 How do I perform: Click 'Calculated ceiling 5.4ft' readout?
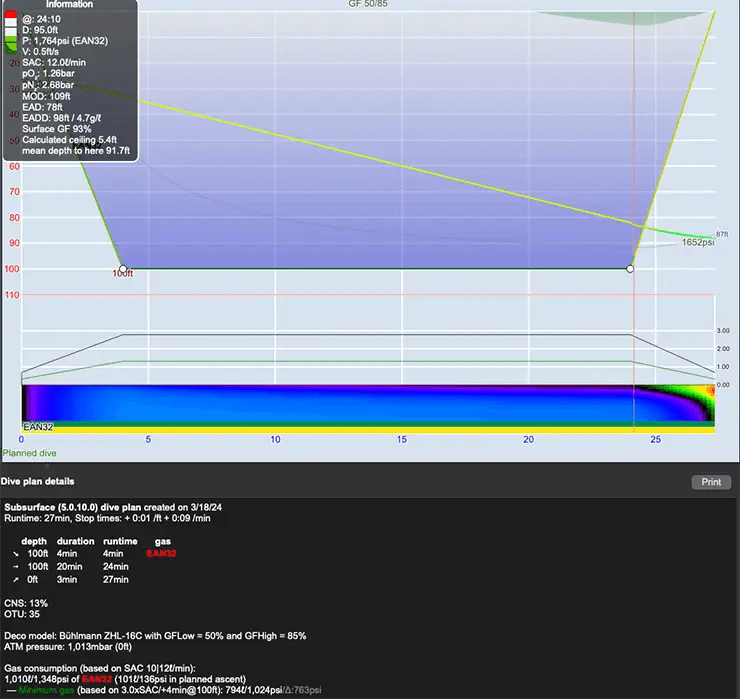point(69,140)
